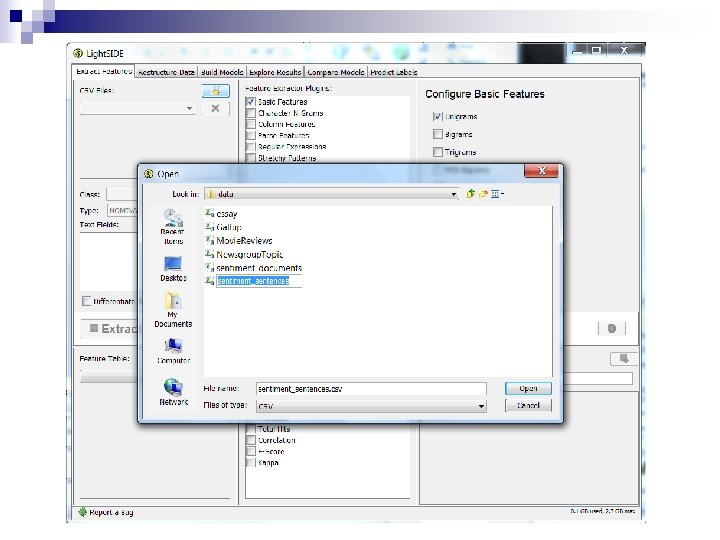Select the sentiment_documents file icon
720x540 pixels.
(209, 267)
